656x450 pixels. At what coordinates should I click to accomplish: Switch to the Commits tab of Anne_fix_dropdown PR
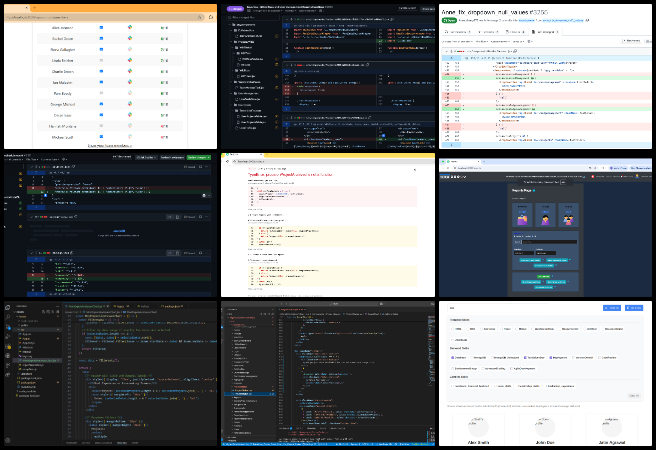point(489,32)
